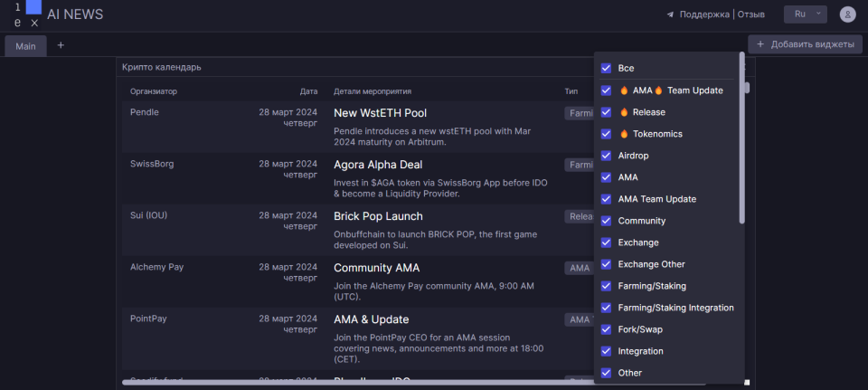Click the AMA tag in Alchemy Pay row
Screen dimensions: 868x390
click(579, 268)
